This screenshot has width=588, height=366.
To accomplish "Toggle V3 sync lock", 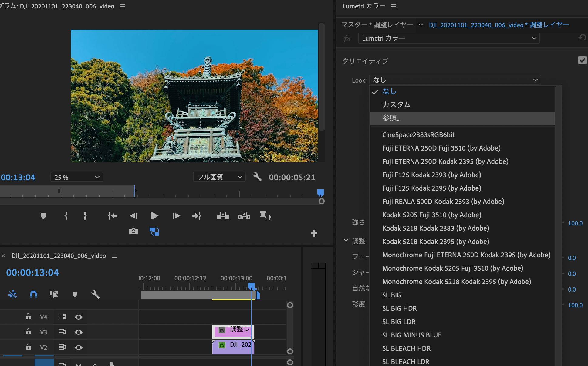I will tap(62, 332).
